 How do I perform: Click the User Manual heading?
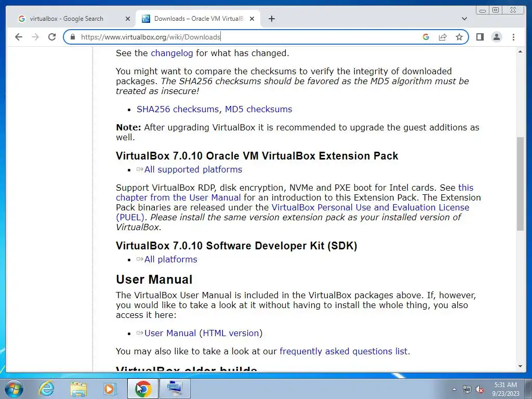click(154, 279)
